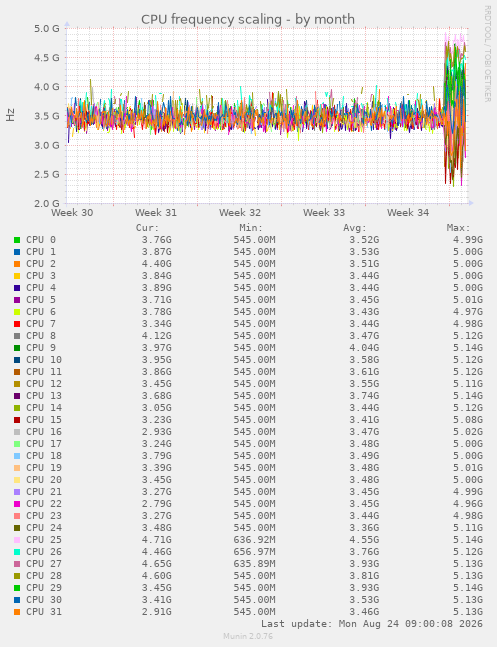Click CPU 14's current value 3.05G
Screen dimensions: 497x647
(x=156, y=408)
